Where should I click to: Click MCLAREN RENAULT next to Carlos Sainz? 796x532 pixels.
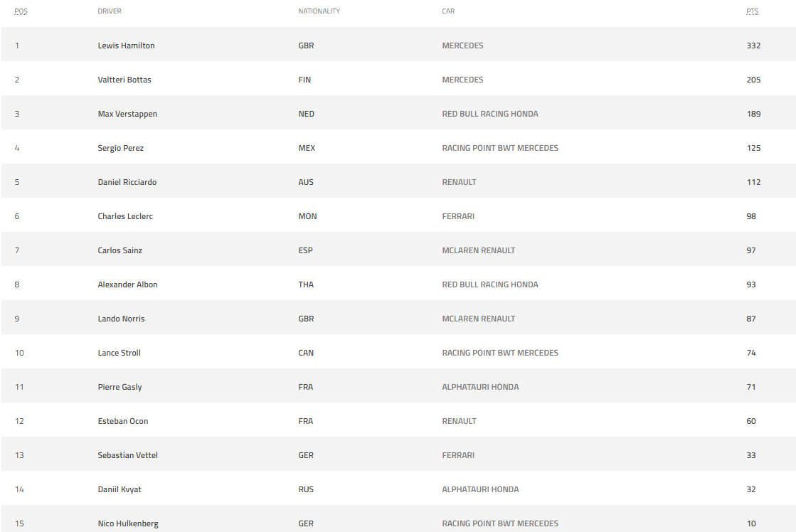[478, 250]
